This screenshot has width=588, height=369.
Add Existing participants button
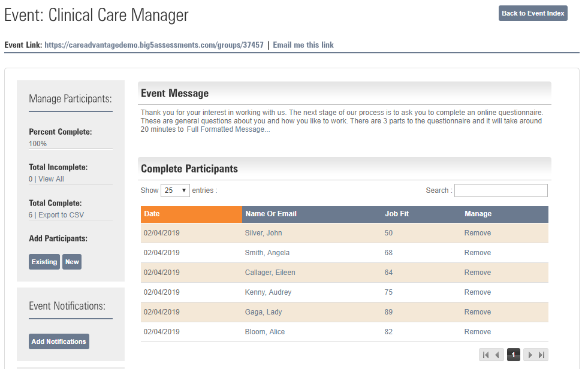pos(44,262)
